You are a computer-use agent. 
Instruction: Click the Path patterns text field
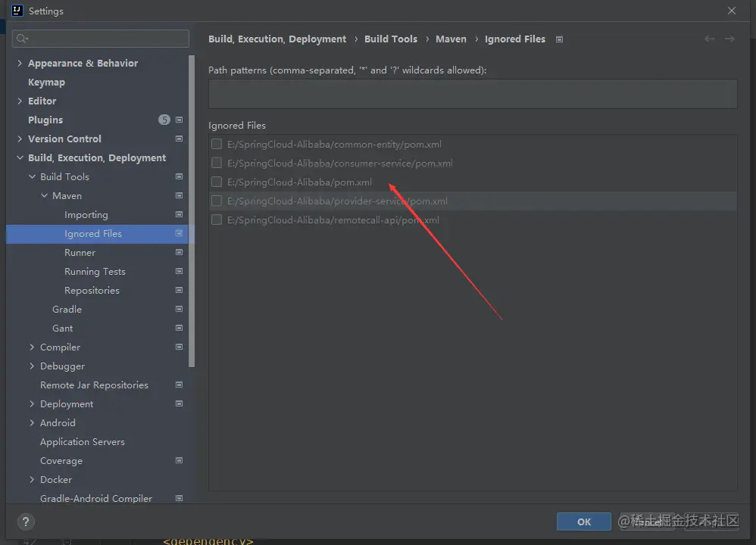click(473, 94)
